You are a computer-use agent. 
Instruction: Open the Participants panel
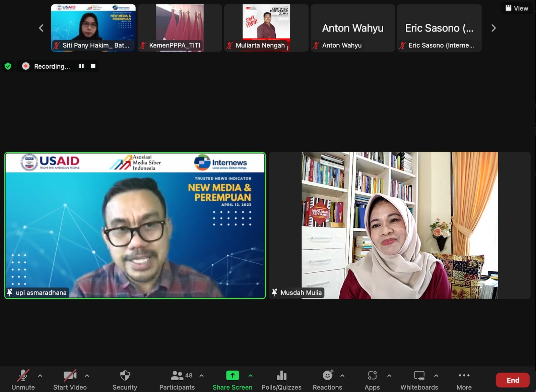pyautogui.click(x=177, y=380)
